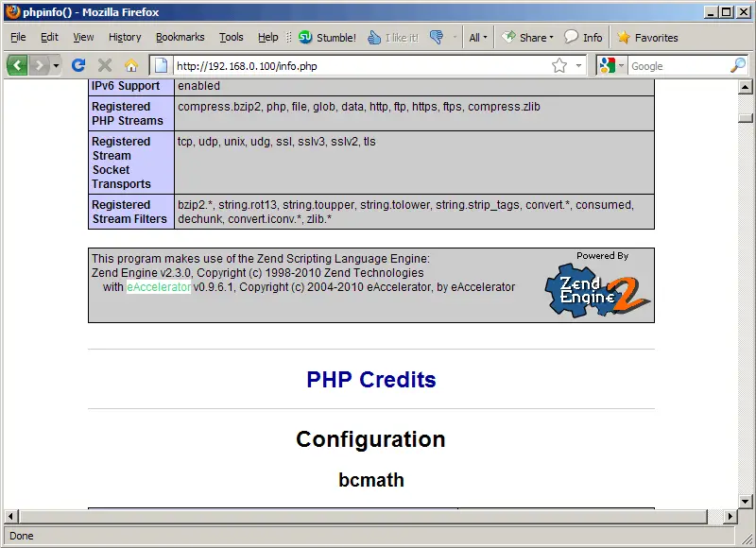This screenshot has width=756, height=548.
Task: Click the Info speech bubble button
Action: pyautogui.click(x=583, y=37)
